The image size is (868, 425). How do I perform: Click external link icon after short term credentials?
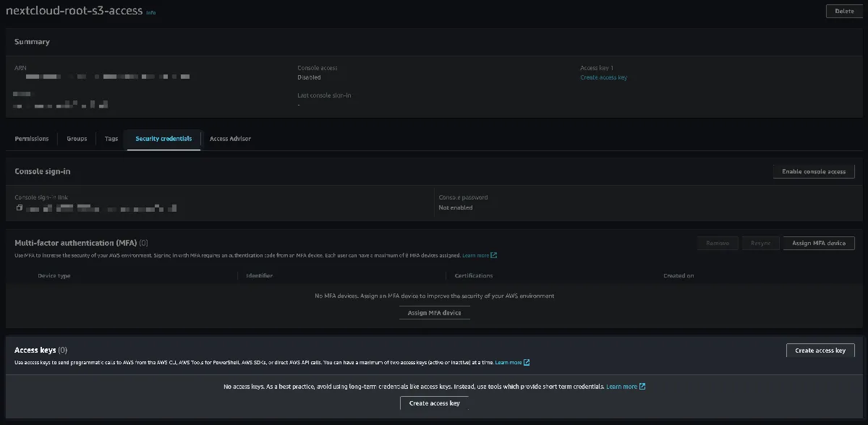pos(642,387)
